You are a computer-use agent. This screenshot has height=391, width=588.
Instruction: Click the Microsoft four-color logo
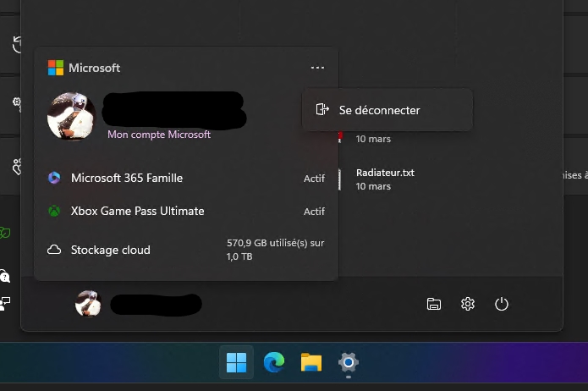(56, 68)
